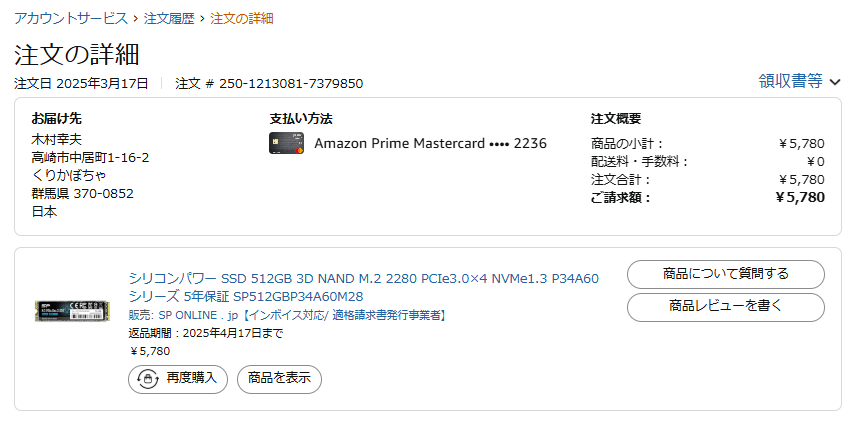Select the ご請求額 total amount

coord(800,198)
